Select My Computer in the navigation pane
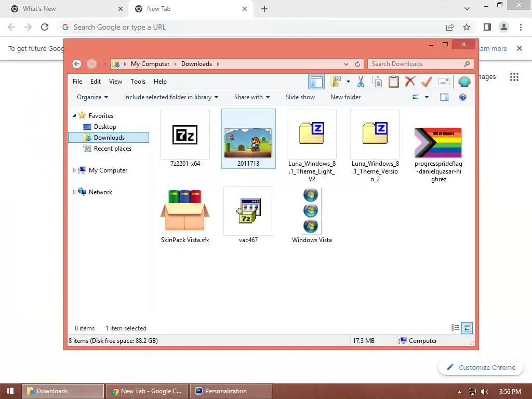The width and height of the screenshot is (532, 399). point(108,170)
